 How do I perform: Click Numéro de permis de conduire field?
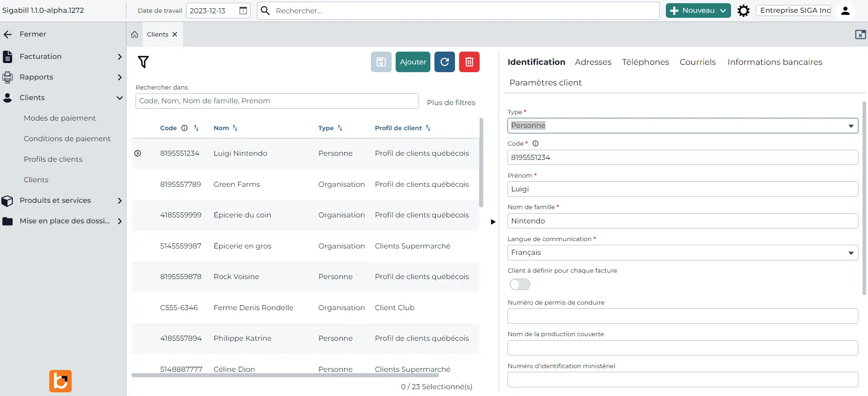pos(683,316)
